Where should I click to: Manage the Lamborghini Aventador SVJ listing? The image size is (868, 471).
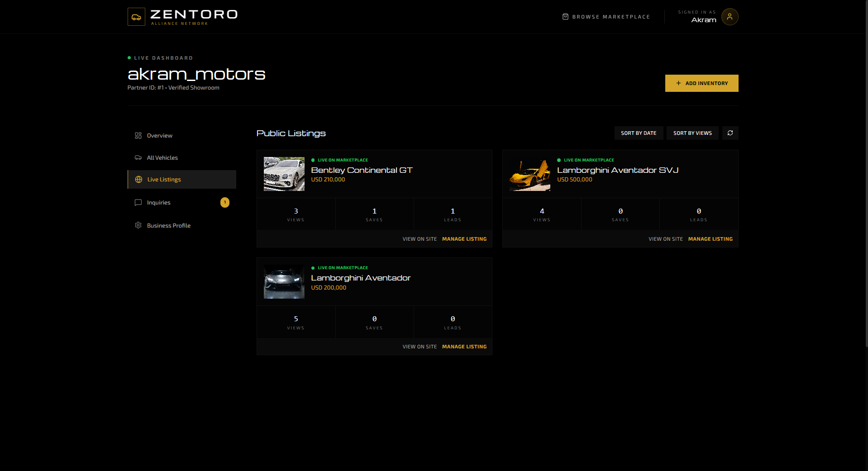click(710, 238)
